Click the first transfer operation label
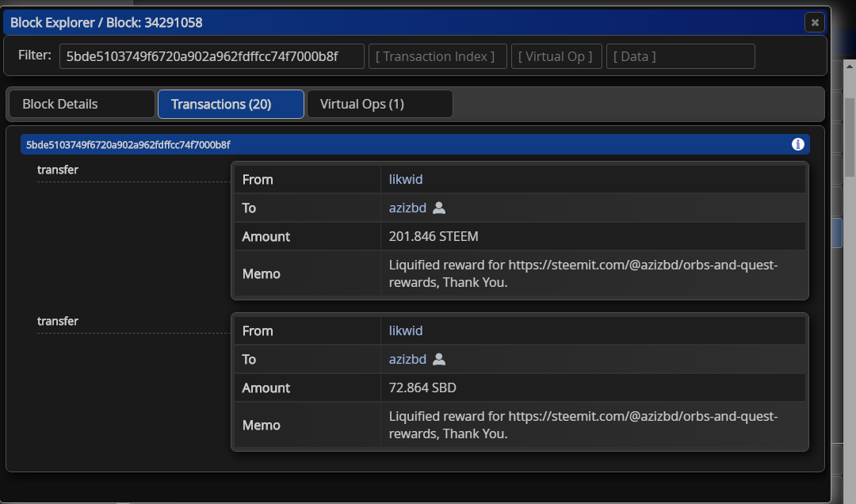The height and width of the screenshot is (504, 856). coord(57,170)
